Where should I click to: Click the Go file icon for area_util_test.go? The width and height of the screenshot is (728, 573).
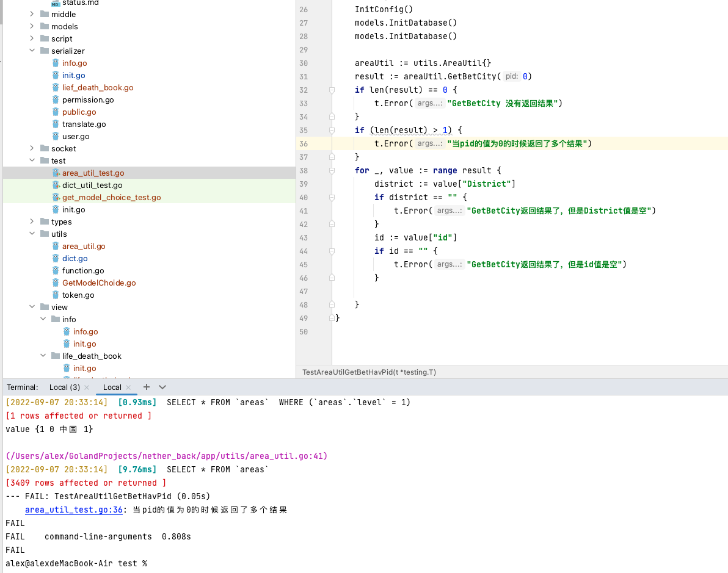(56, 173)
